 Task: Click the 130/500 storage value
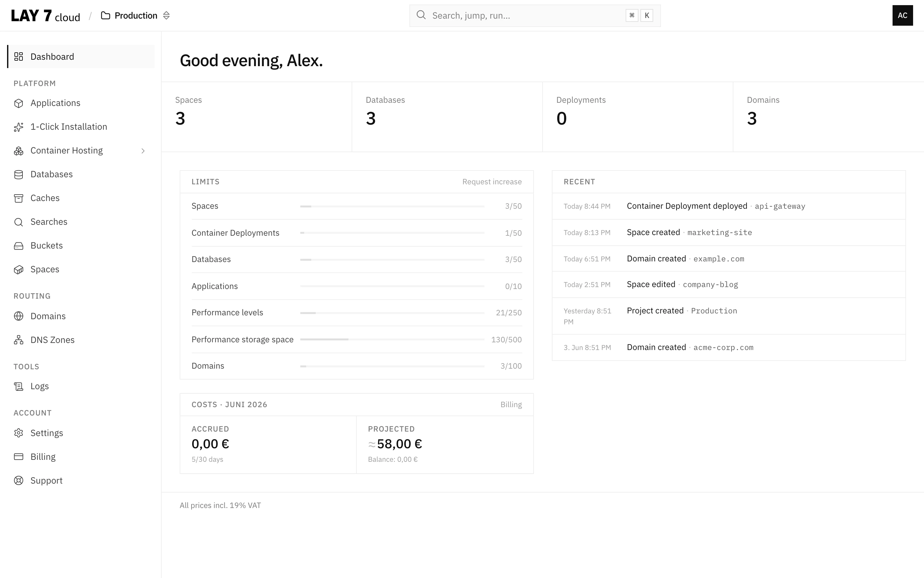(x=506, y=340)
